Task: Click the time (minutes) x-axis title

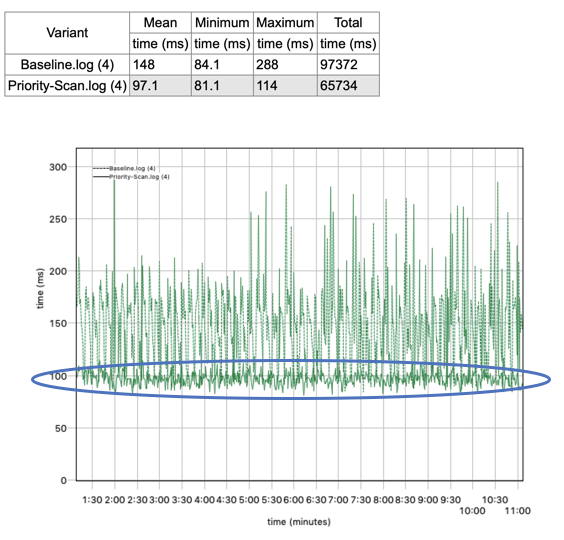Action: 299,522
